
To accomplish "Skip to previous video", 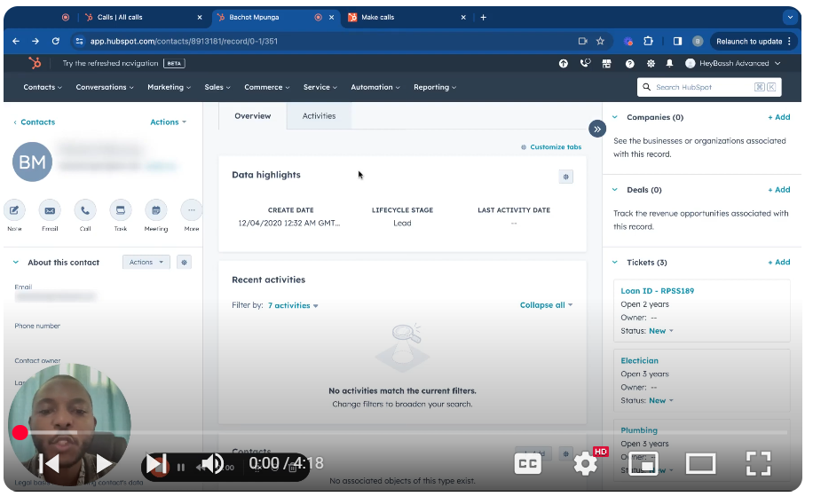I will tap(50, 463).
